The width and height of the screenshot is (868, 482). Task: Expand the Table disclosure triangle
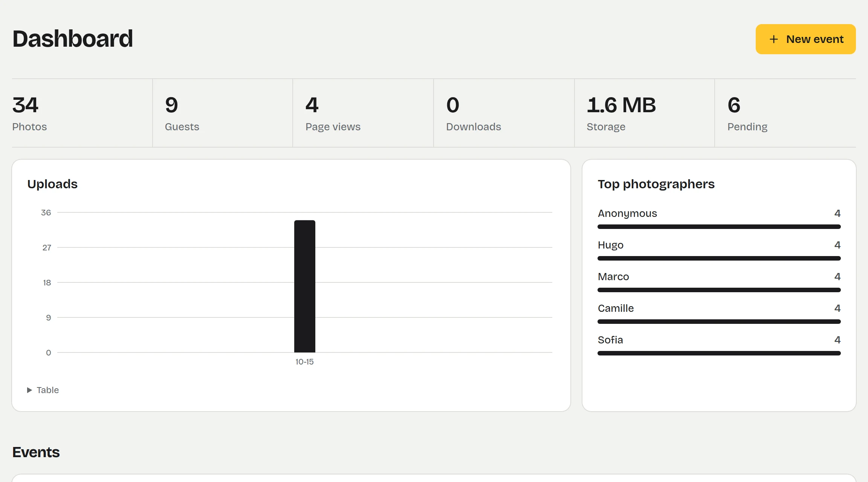(29, 390)
